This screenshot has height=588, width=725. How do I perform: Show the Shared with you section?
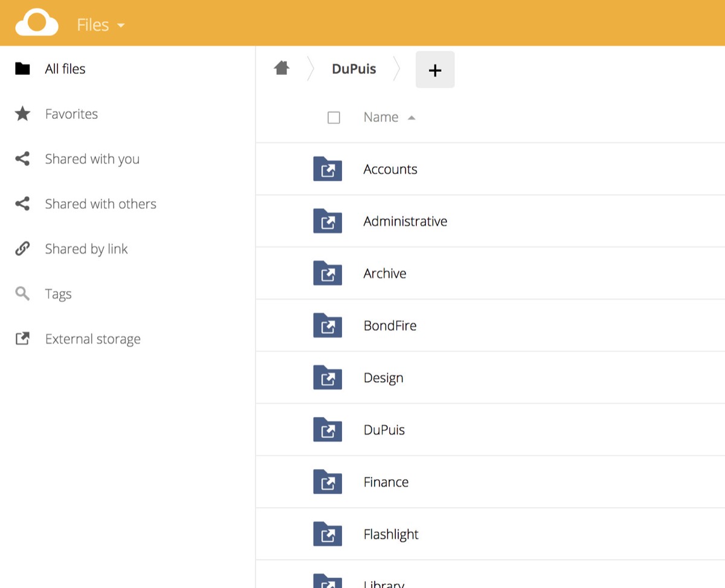pos(92,159)
